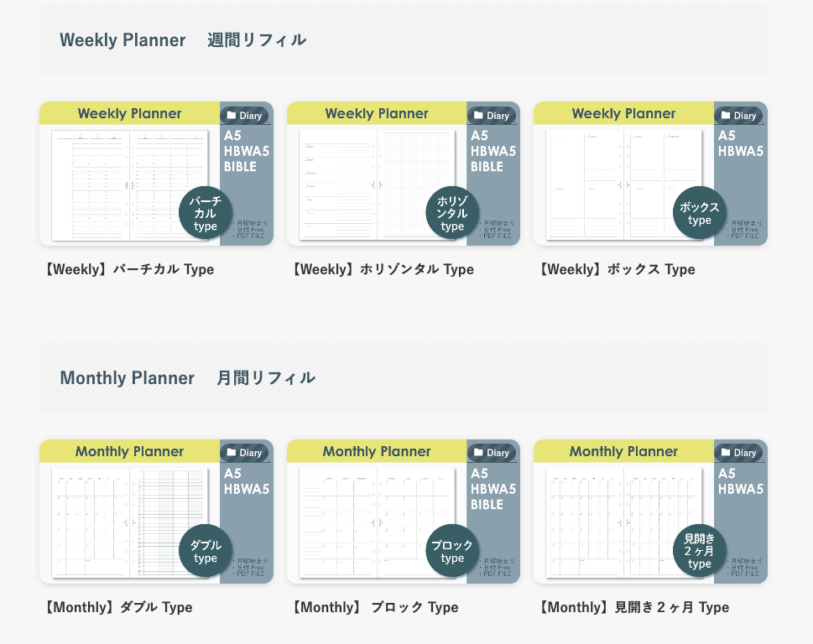
Task: Click the round ボックス type badge
Action: pos(700,213)
